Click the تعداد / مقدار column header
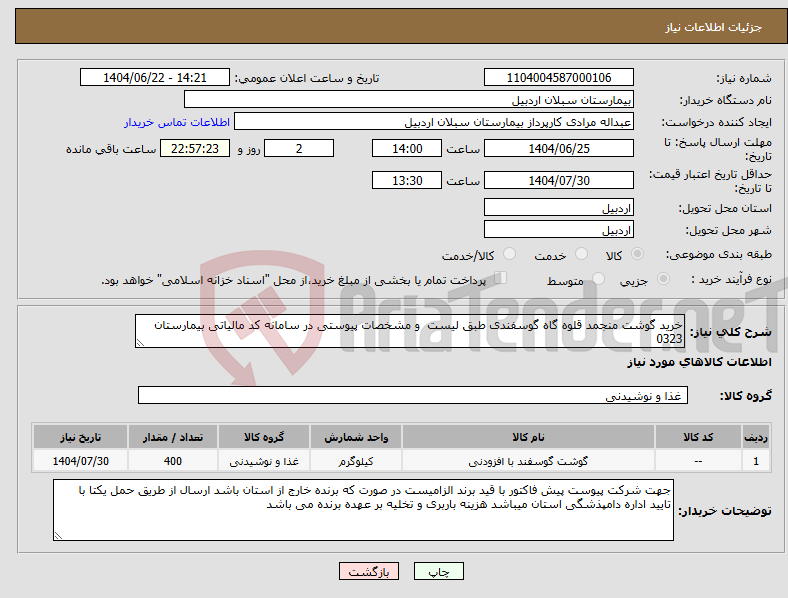788x598 pixels. (x=172, y=437)
